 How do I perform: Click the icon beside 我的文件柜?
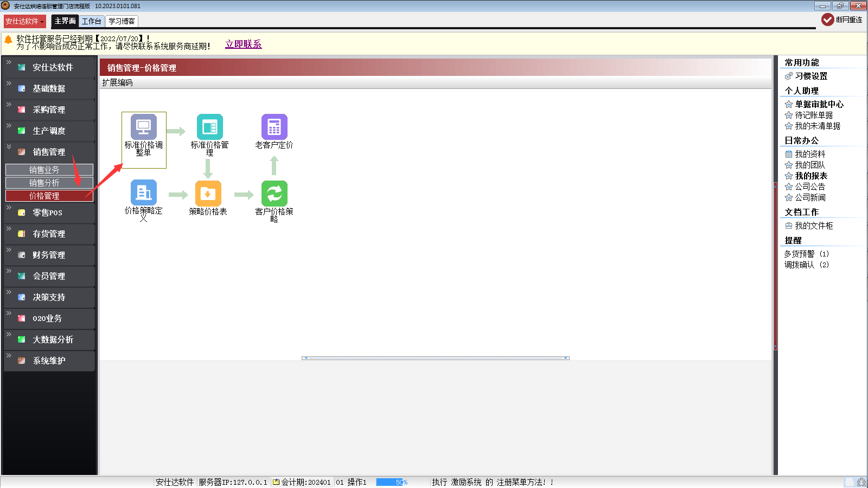[x=789, y=226]
